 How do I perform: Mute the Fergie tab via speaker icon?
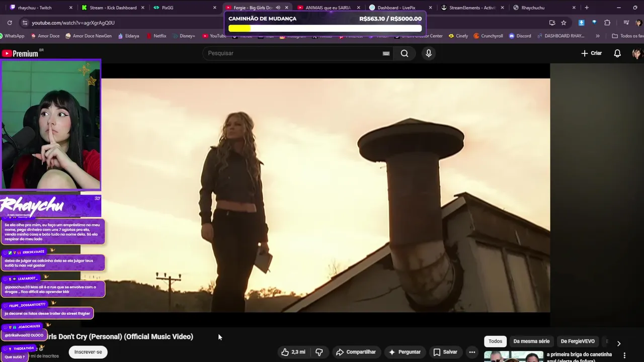tap(278, 8)
